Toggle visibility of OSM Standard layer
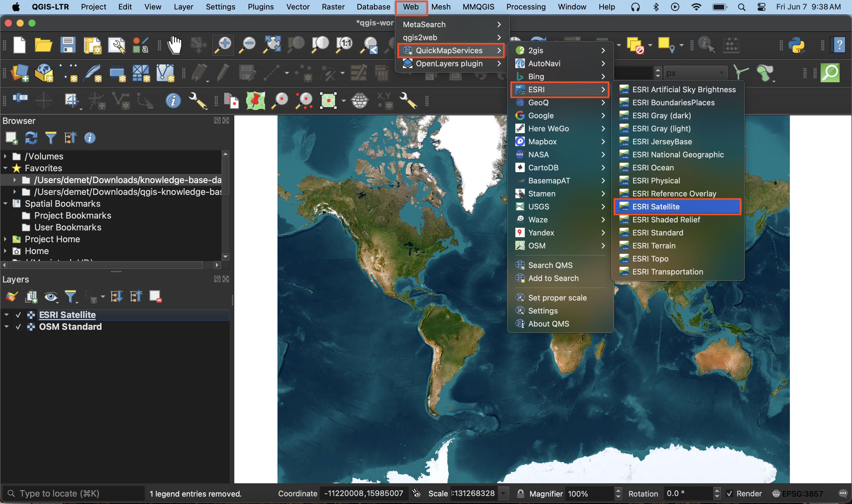The height and width of the screenshot is (504, 852). pyautogui.click(x=16, y=327)
